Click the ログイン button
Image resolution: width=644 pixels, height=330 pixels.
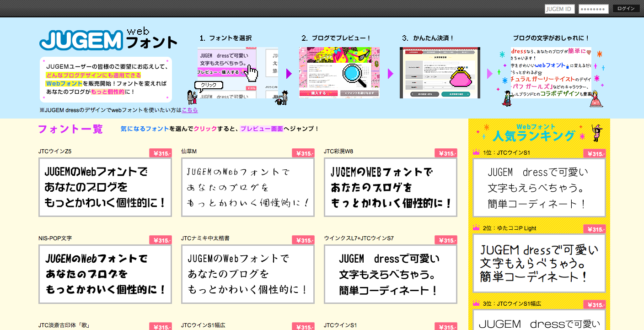626,9
